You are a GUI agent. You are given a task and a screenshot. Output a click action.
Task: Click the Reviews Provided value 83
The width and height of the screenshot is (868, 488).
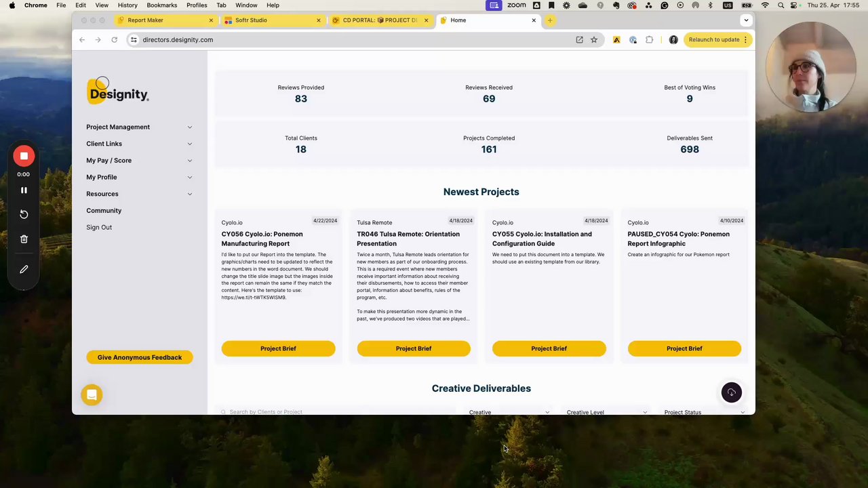(301, 99)
